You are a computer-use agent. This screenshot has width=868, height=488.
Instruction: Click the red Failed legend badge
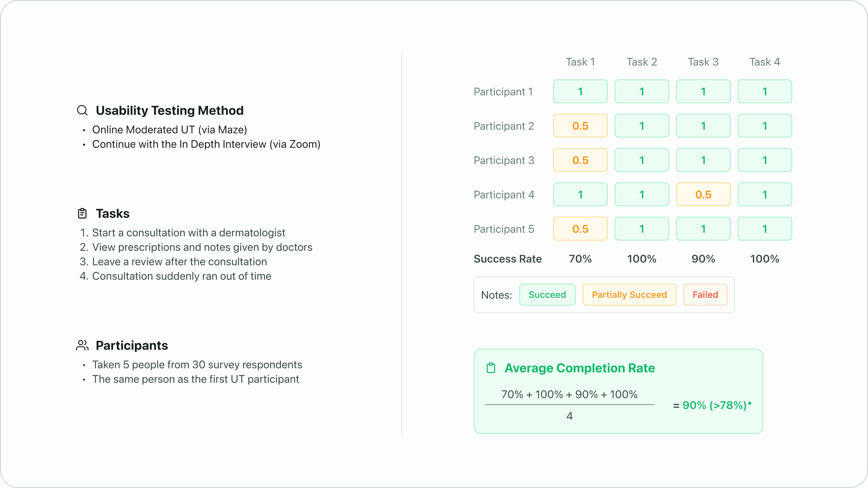tap(705, 295)
